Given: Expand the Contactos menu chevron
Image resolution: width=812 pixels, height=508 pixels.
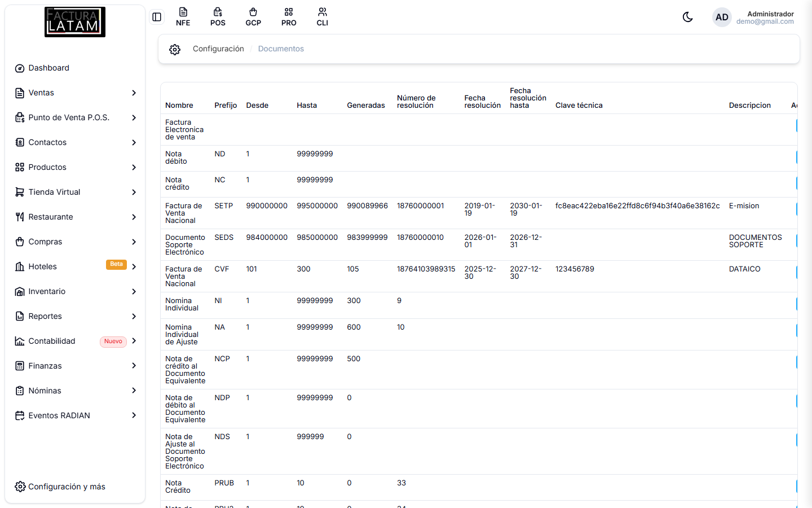Looking at the screenshot, I should coord(134,143).
